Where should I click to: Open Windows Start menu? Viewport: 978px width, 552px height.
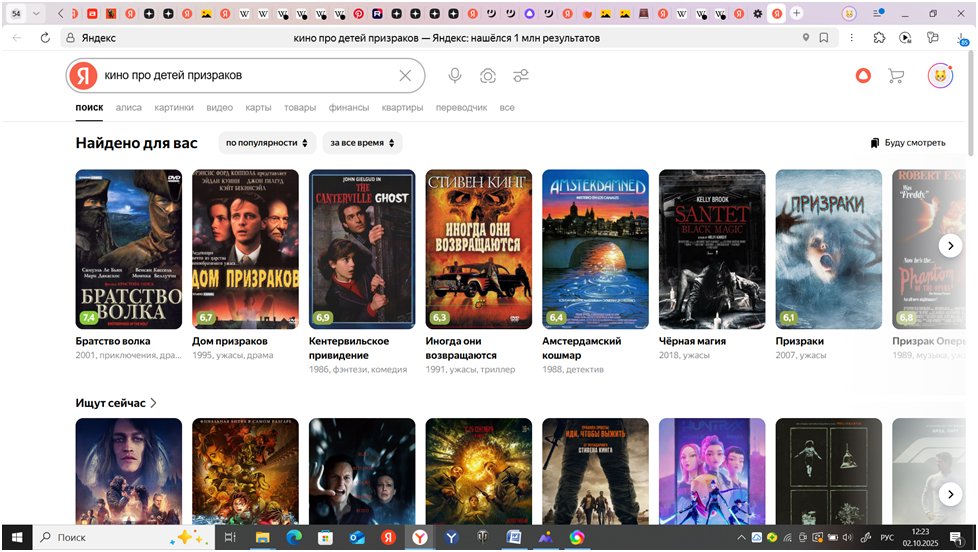17,537
